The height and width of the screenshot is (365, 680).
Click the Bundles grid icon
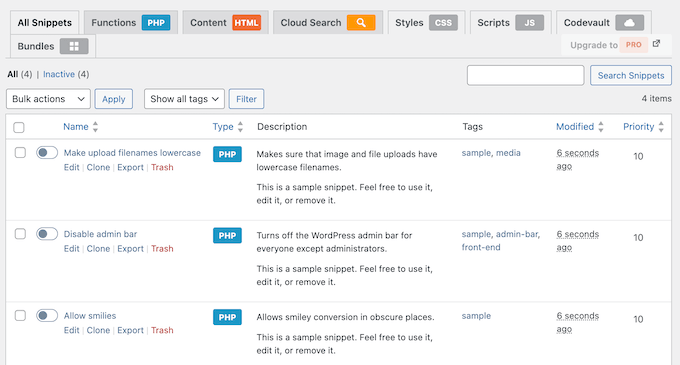(74, 46)
